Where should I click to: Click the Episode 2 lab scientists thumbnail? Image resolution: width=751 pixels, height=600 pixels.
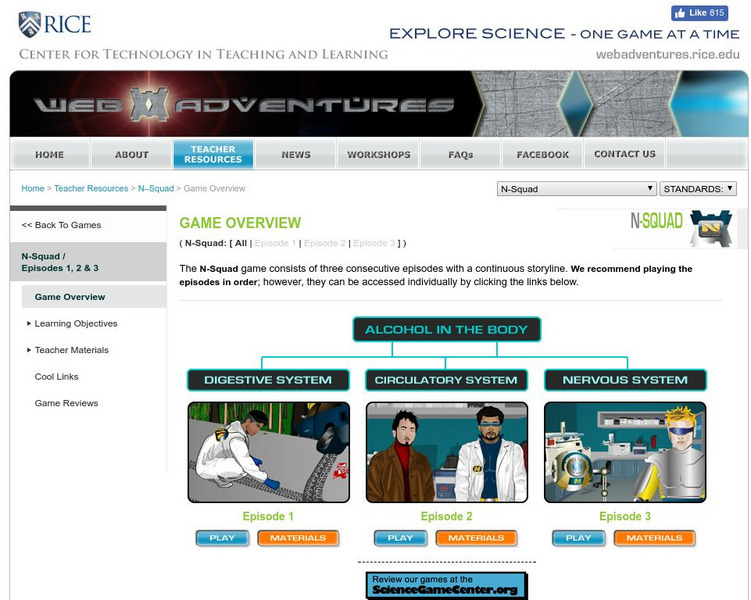click(x=447, y=452)
